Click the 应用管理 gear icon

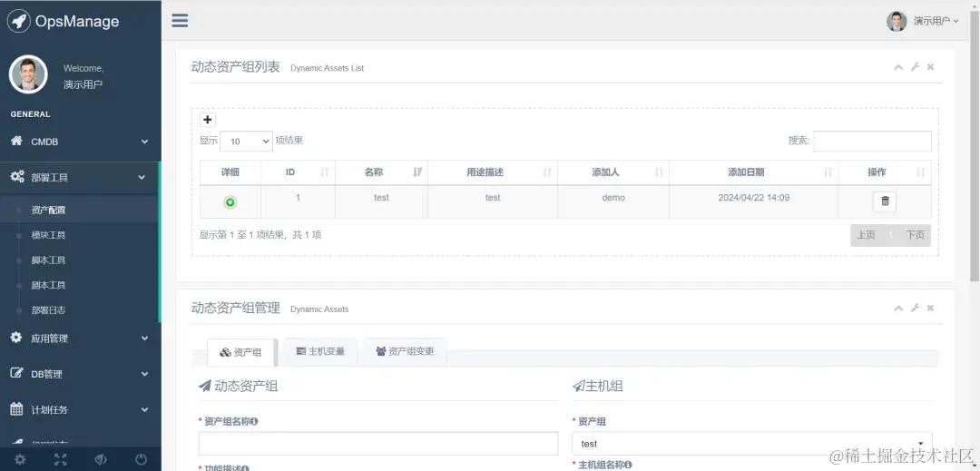click(16, 338)
